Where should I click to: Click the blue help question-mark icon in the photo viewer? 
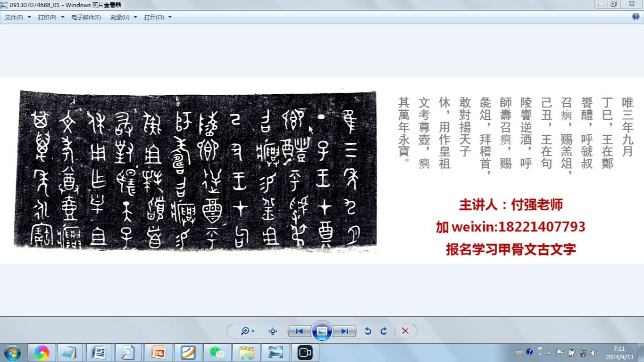tap(636, 16)
